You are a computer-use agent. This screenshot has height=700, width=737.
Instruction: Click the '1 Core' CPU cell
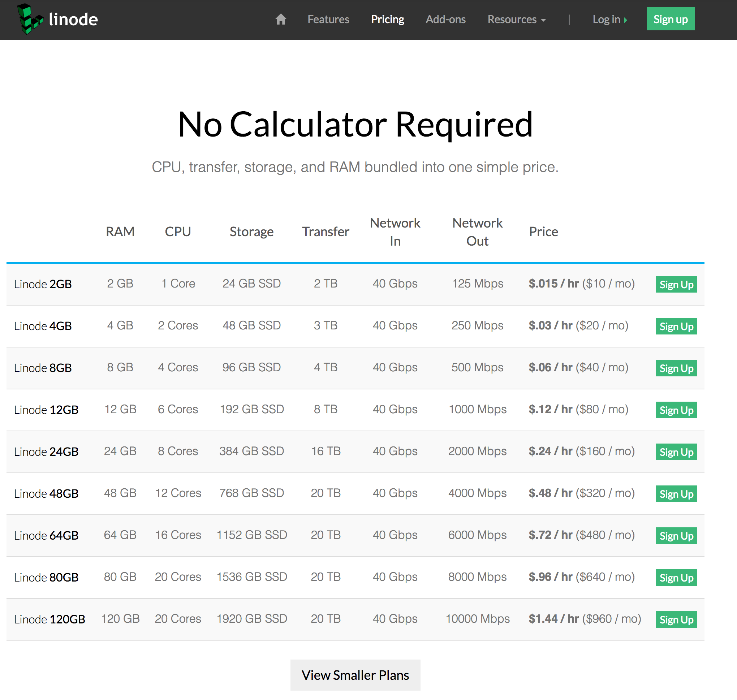(178, 284)
